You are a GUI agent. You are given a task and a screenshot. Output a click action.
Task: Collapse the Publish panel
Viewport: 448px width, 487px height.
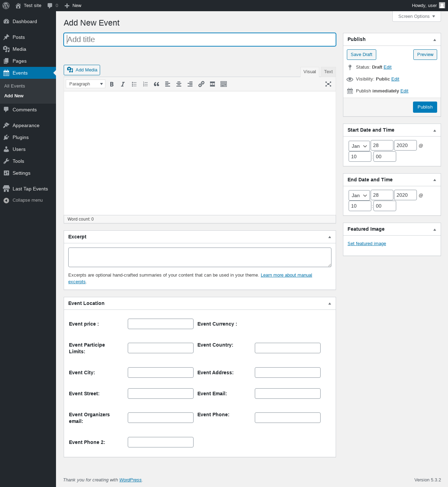tap(435, 40)
